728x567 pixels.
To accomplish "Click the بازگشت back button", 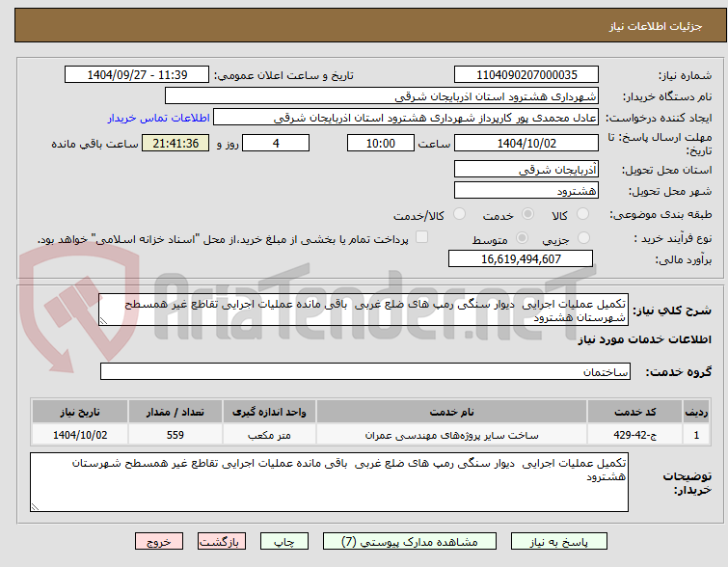I will pyautogui.click(x=222, y=542).
